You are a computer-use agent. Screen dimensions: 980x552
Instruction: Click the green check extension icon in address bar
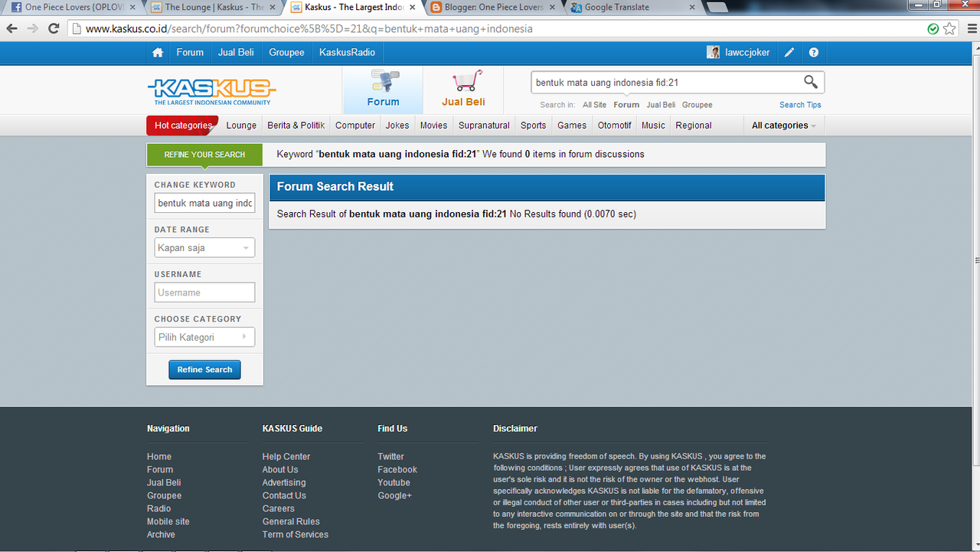(x=933, y=29)
